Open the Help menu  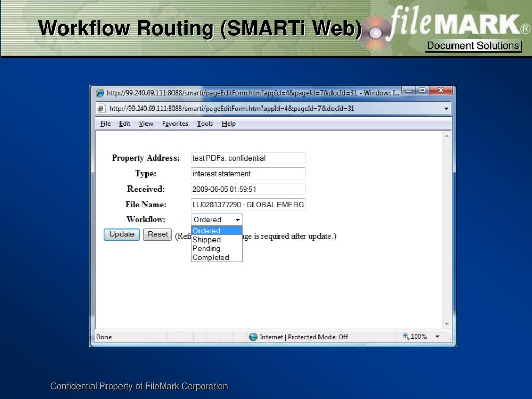[229, 124]
